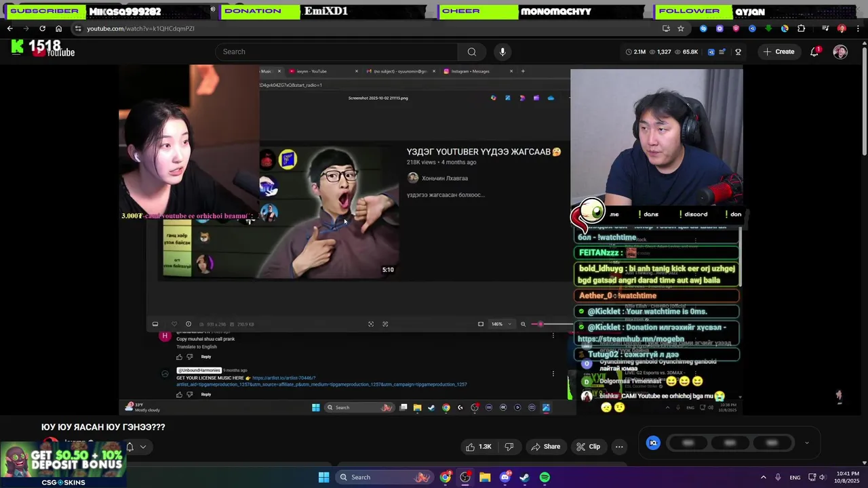868x488 pixels.
Task: Open the trophy icon in YouTube header
Action: click(738, 52)
